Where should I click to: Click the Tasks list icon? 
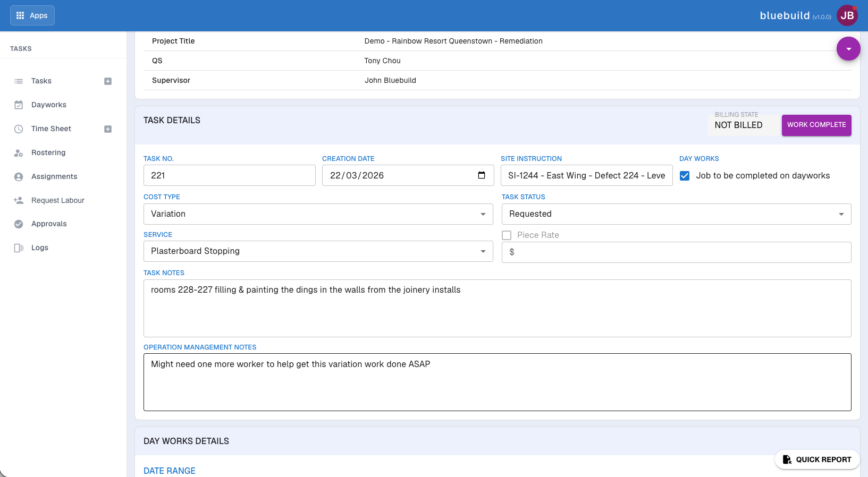[19, 81]
